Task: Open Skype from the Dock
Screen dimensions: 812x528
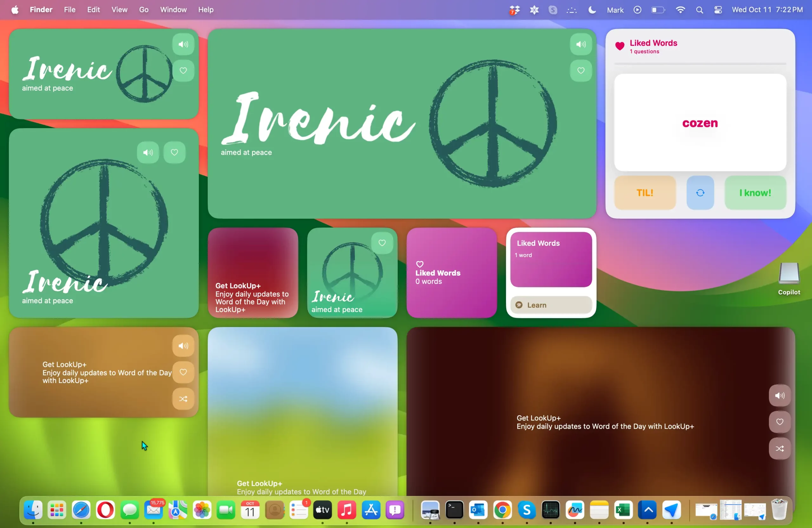Action: click(x=527, y=510)
